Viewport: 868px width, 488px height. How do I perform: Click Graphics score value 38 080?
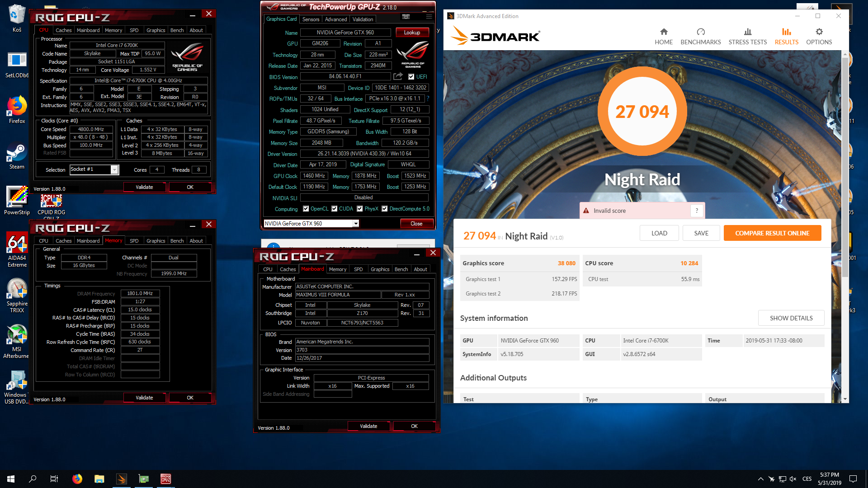566,263
